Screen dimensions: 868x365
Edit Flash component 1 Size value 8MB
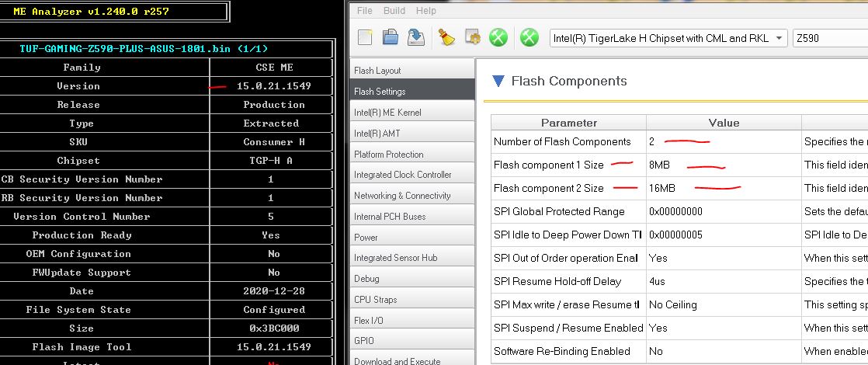[x=724, y=165]
